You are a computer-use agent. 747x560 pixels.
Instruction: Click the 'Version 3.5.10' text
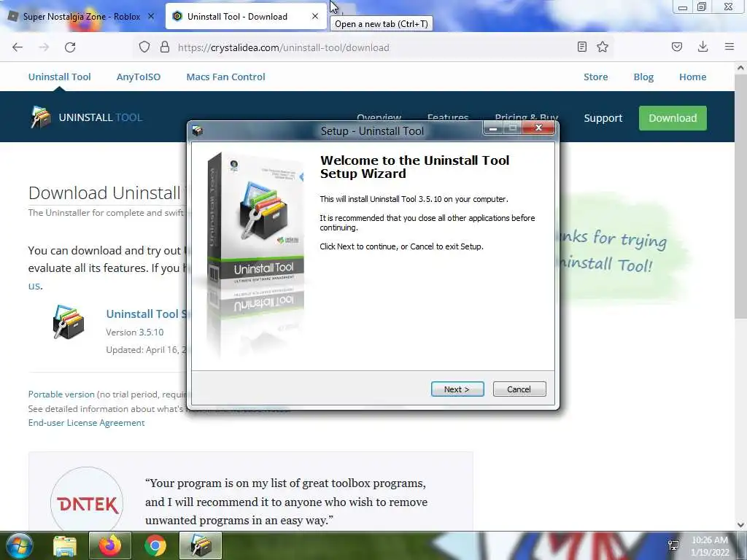tap(135, 332)
